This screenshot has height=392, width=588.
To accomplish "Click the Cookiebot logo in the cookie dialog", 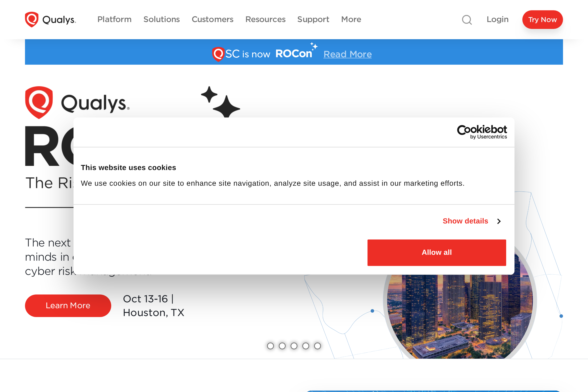I will tap(482, 132).
